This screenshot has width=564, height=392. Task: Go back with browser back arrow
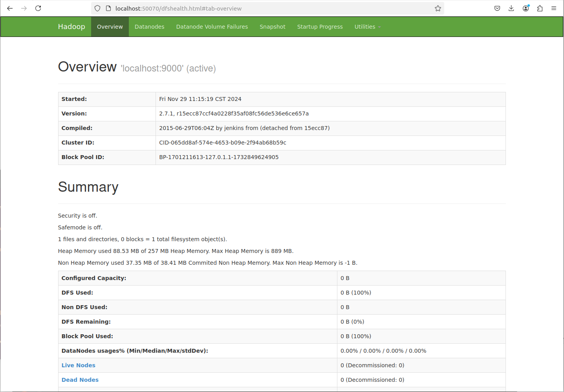pyautogui.click(x=10, y=8)
